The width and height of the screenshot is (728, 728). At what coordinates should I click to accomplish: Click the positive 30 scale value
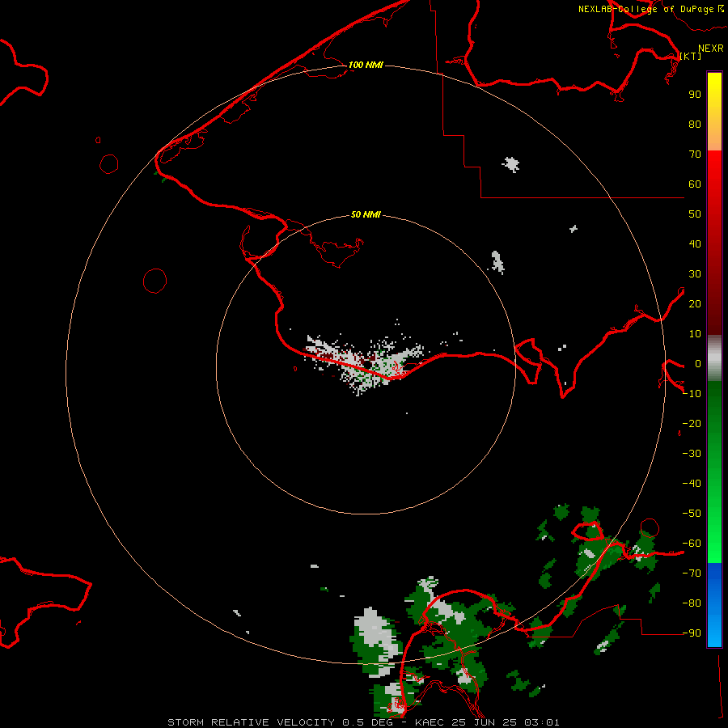pos(695,274)
